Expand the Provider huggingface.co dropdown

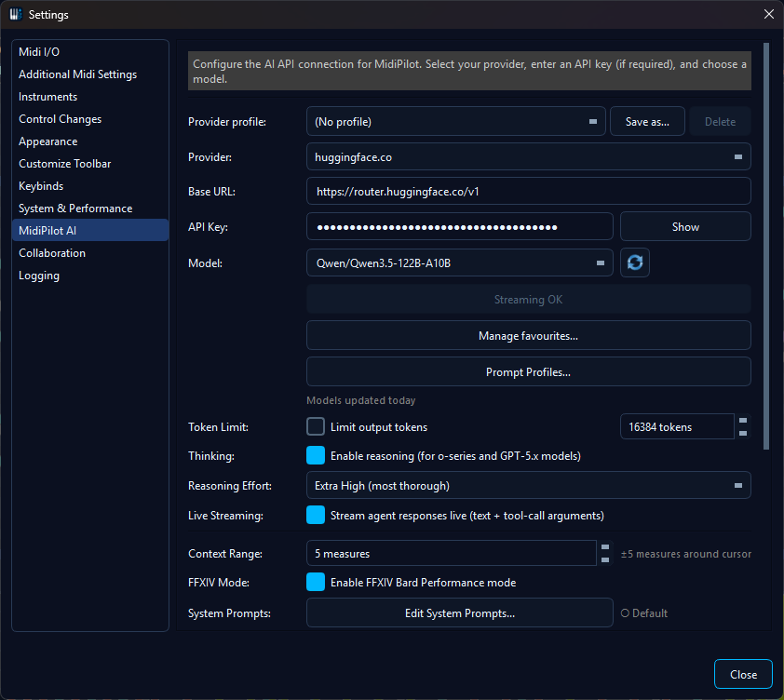click(x=529, y=157)
